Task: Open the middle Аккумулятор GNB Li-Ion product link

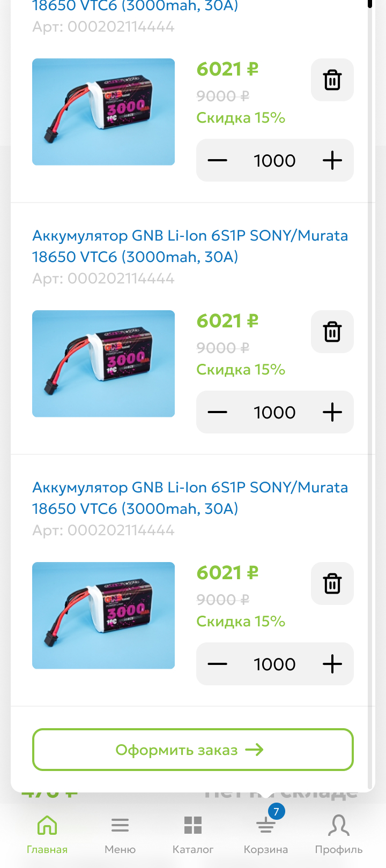Action: click(190, 246)
